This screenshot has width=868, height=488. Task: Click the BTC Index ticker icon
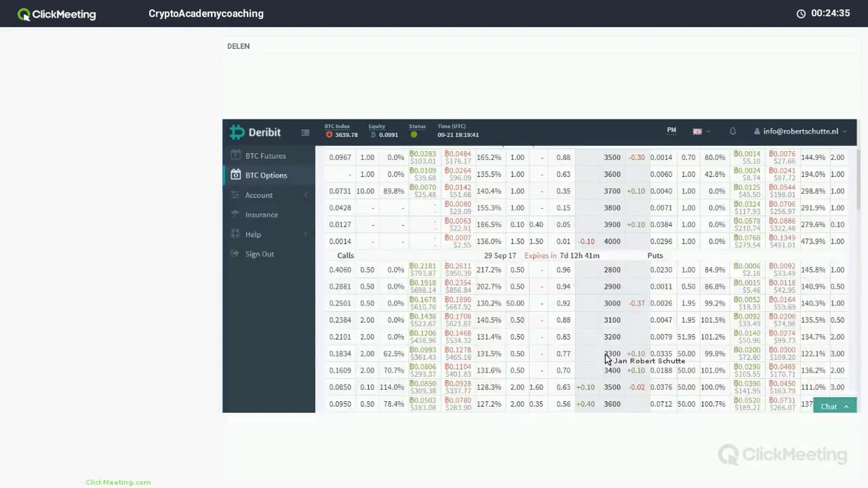point(329,135)
